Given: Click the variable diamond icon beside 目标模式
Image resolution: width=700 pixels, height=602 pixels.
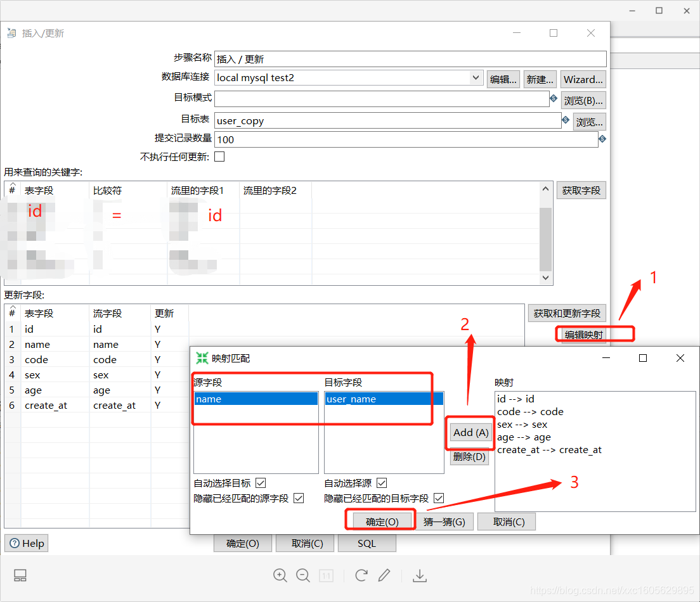Looking at the screenshot, I should click(x=554, y=98).
